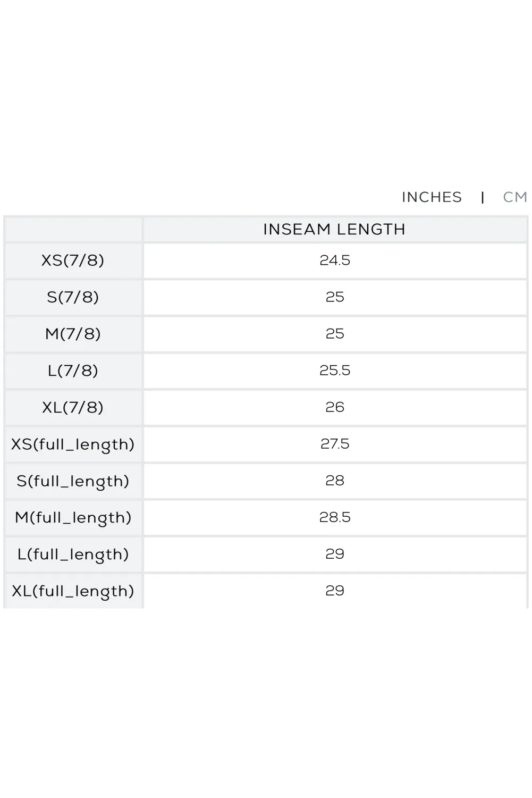Screen dimensions: 532x798
Task: Select the S(full_length) row label
Action: tap(73, 481)
